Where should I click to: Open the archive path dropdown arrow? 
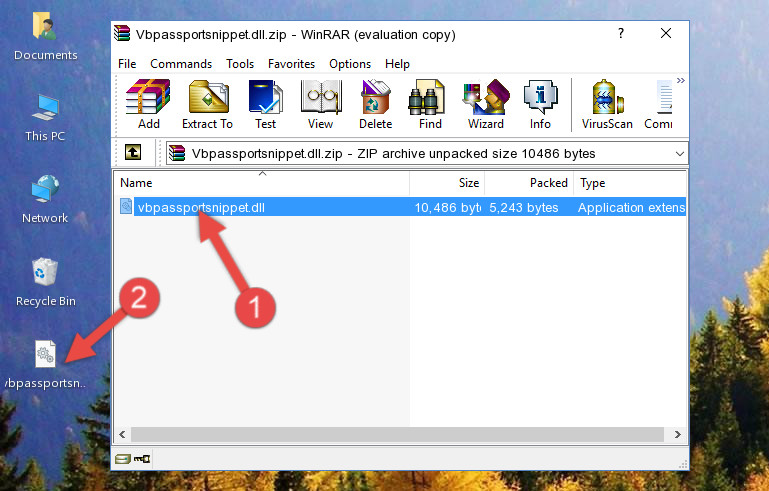pos(680,154)
